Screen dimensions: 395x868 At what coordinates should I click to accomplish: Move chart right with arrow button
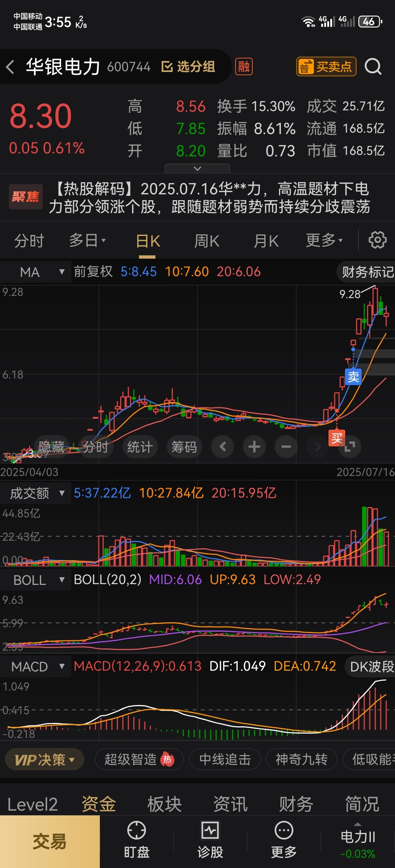point(317,446)
